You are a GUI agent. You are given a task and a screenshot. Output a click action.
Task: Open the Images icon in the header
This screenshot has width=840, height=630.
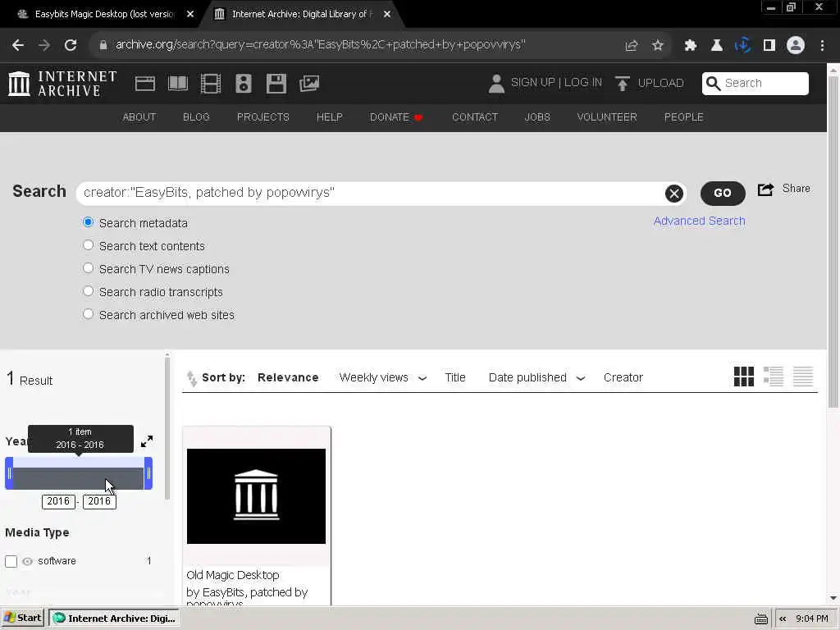click(x=309, y=84)
